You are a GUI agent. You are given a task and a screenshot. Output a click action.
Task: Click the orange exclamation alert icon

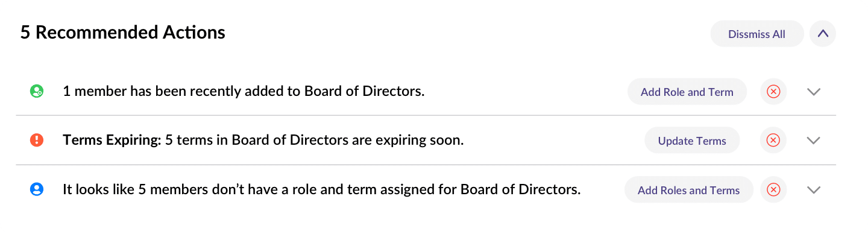click(37, 141)
